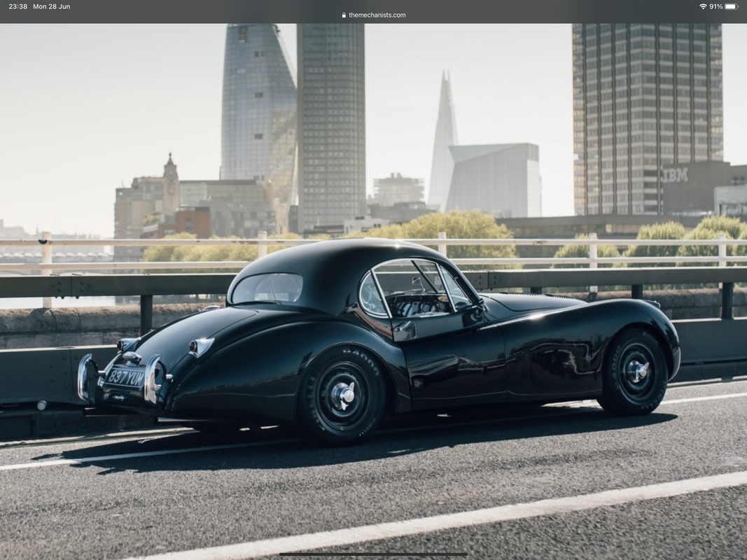Tap the black Jaguar car photo
Screen dimensions: 747x560
(374, 291)
